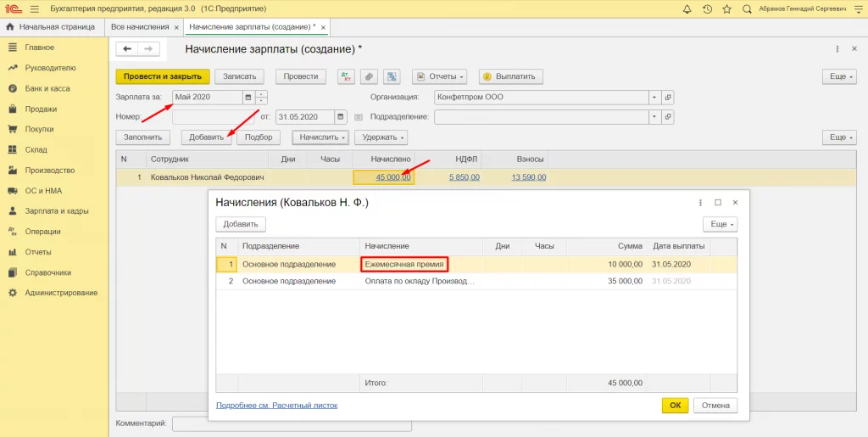Confirm with the OK button

tap(675, 405)
